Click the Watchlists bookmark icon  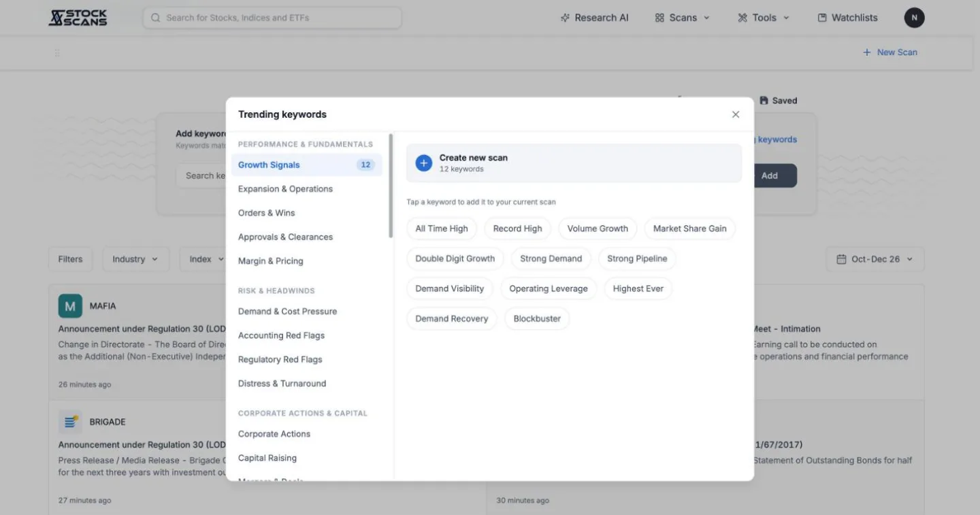click(x=822, y=18)
